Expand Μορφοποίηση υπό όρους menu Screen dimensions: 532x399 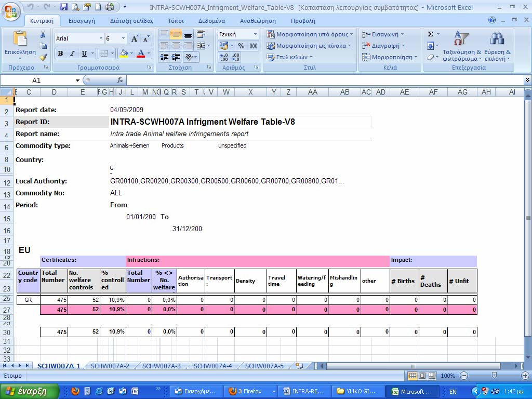310,34
